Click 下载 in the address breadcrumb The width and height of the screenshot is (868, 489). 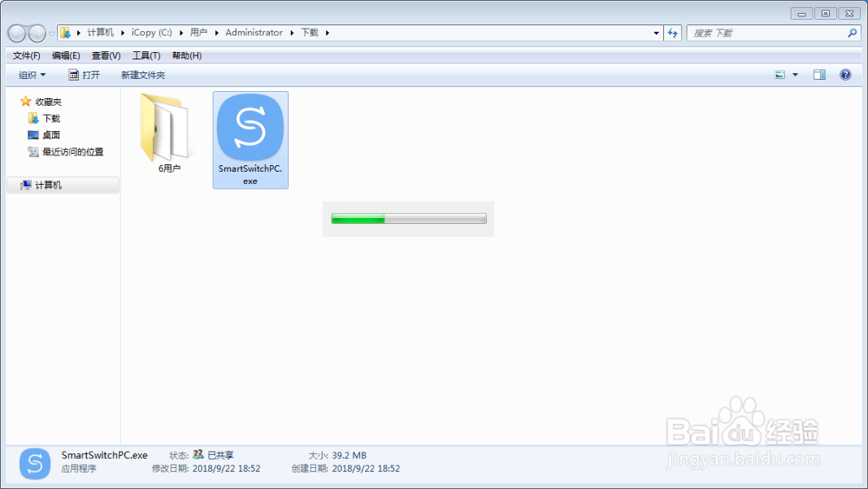[310, 33]
